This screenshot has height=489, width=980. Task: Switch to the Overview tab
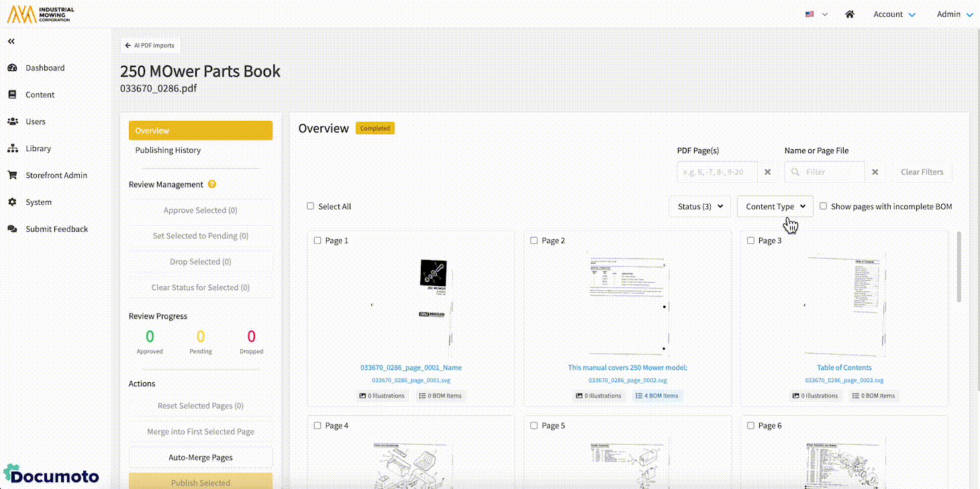point(201,130)
